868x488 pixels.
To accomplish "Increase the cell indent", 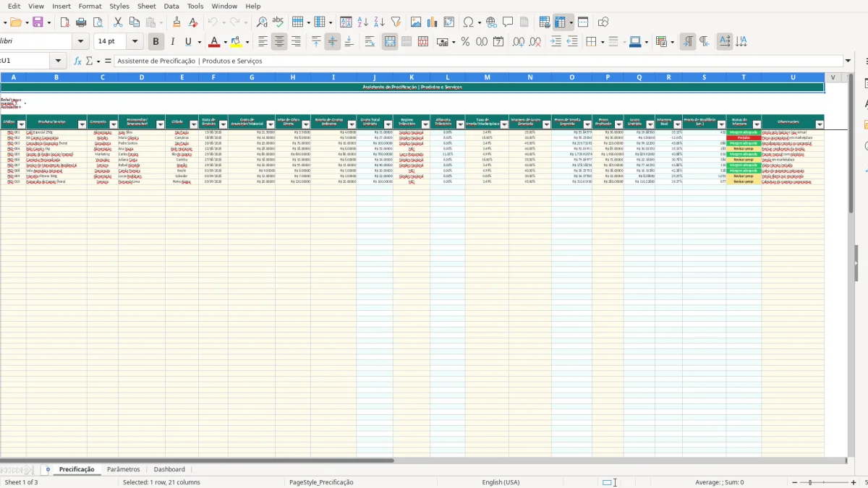I will pos(556,42).
